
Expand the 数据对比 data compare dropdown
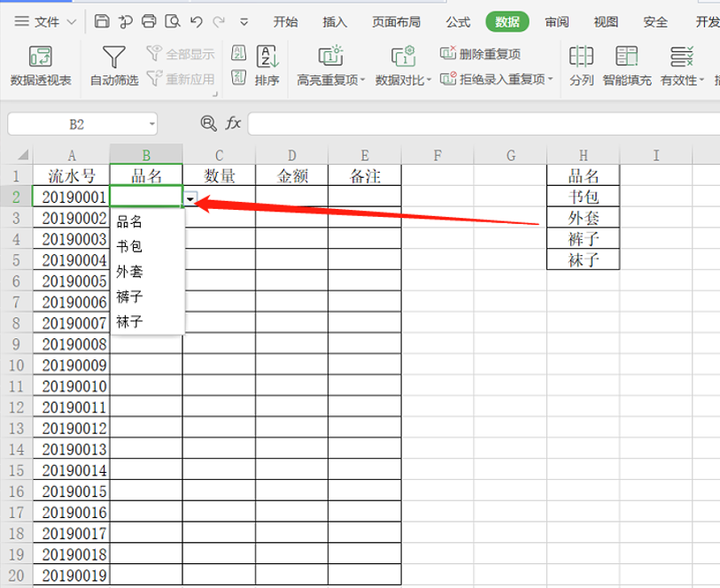[x=429, y=80]
